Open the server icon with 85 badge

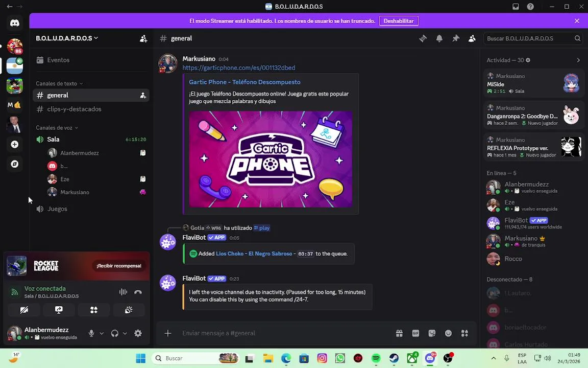[x=15, y=47]
